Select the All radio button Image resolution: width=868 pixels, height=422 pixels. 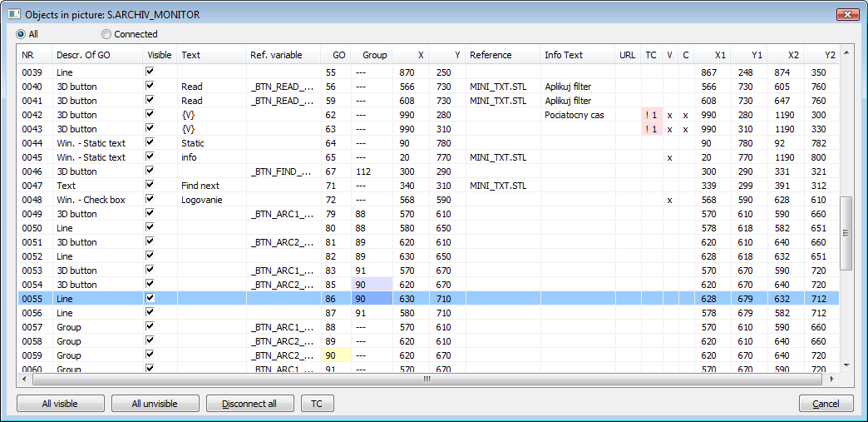click(x=22, y=34)
